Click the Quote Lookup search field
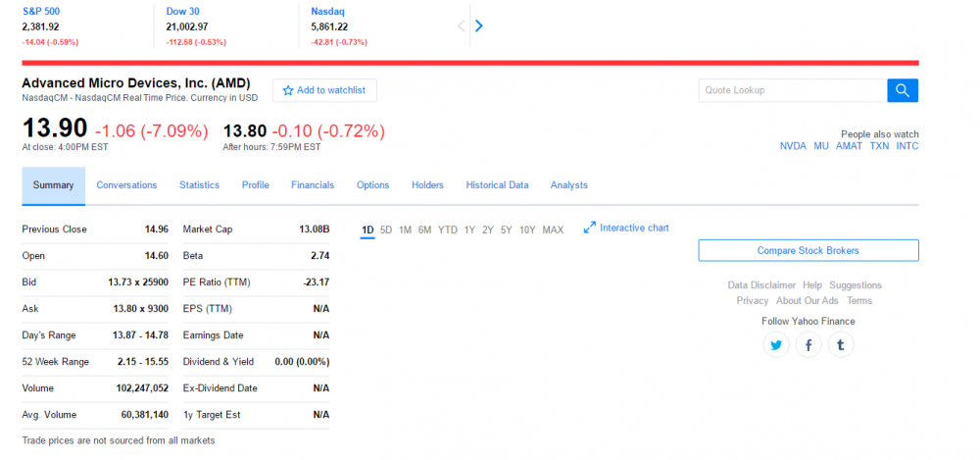The height and width of the screenshot is (460, 980). pyautogui.click(x=793, y=90)
